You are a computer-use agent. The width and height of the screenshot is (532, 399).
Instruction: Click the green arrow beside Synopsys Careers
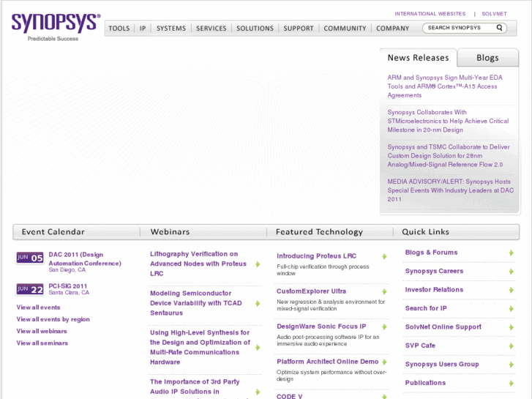pos(512,272)
